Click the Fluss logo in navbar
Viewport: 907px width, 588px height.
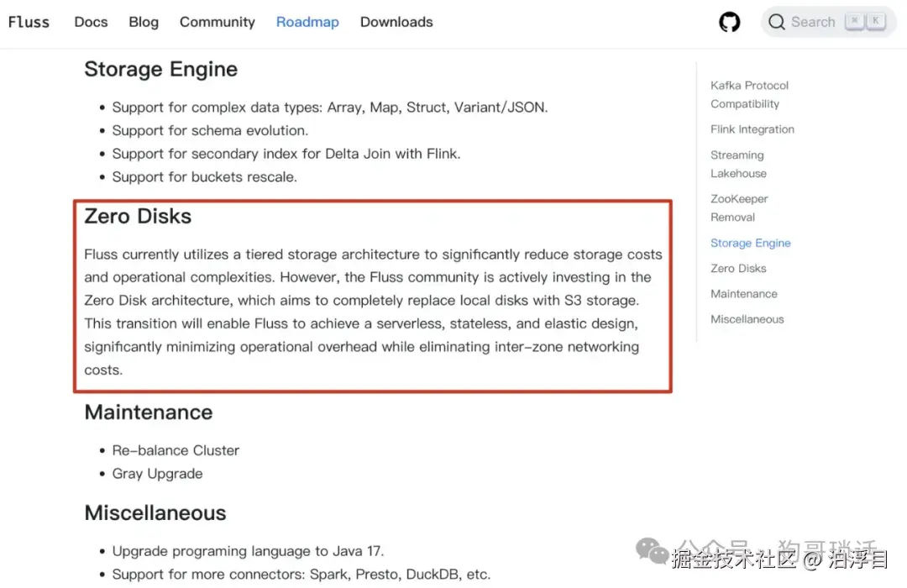click(x=29, y=22)
